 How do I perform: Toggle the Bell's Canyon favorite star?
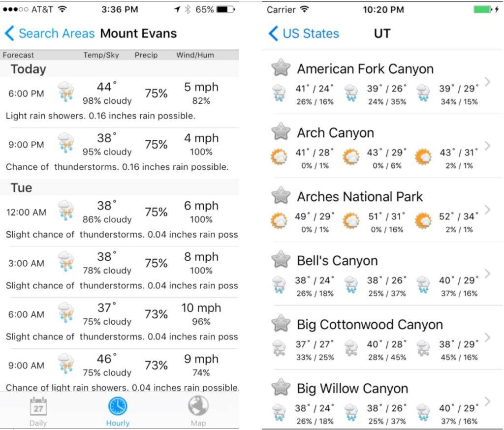tap(281, 260)
